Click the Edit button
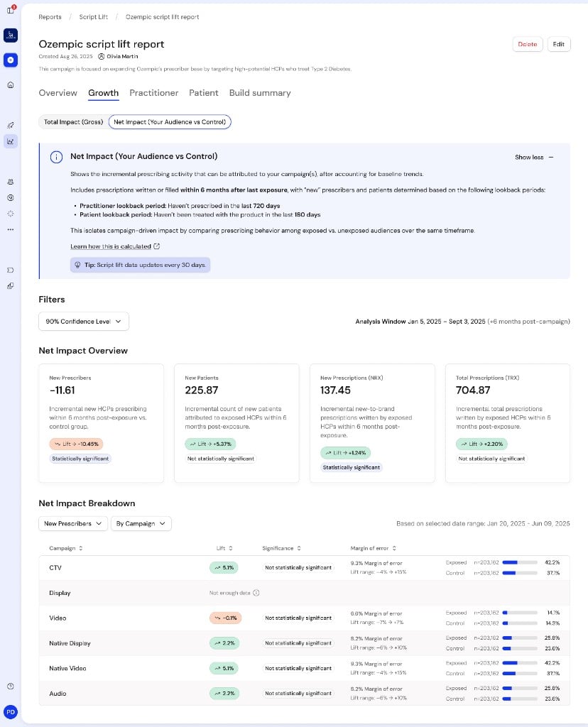This screenshot has width=588, height=727. [559, 44]
